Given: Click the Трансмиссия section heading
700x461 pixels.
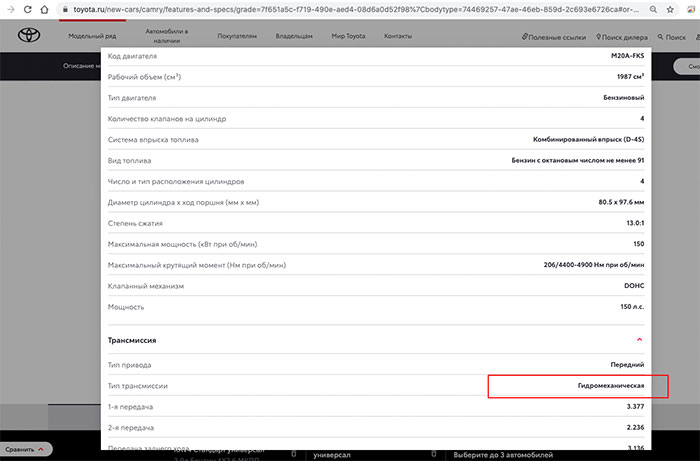Looking at the screenshot, I should (x=132, y=340).
